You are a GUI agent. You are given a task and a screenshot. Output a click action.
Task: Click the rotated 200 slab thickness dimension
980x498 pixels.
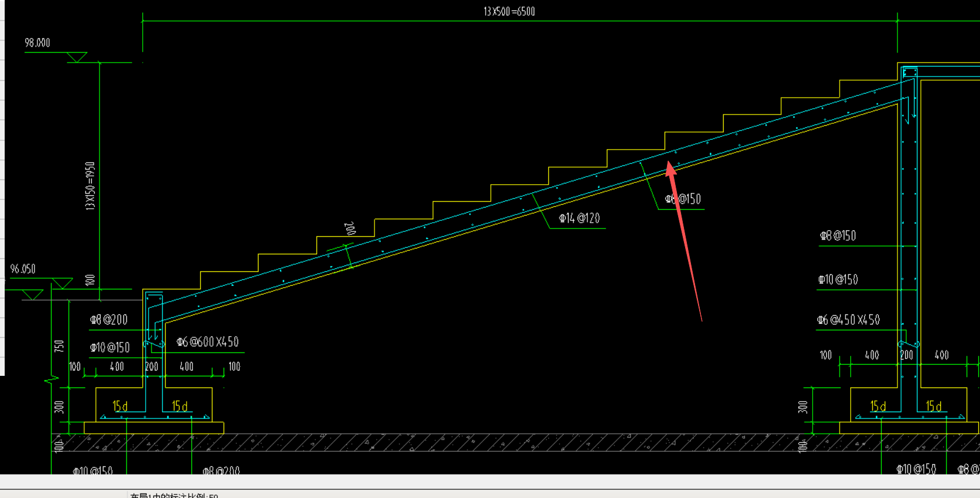[x=349, y=228]
